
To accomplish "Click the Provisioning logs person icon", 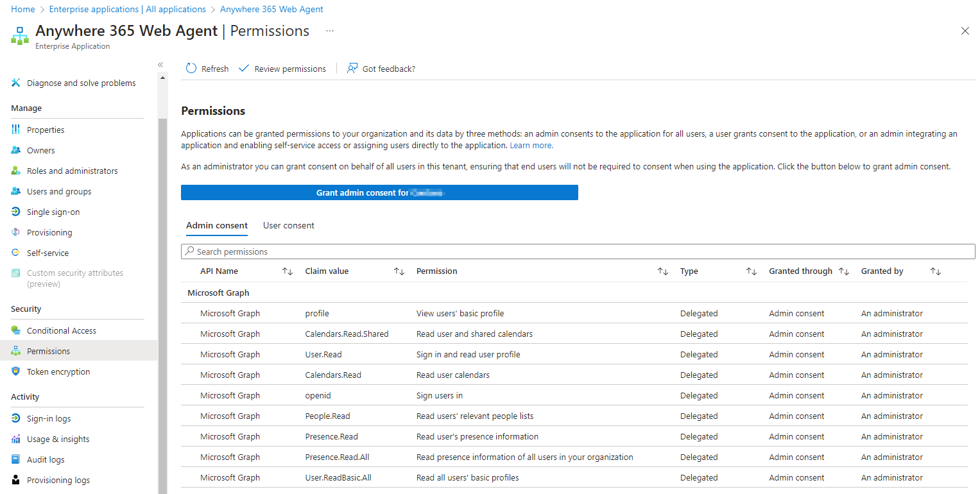I will click(x=16, y=480).
